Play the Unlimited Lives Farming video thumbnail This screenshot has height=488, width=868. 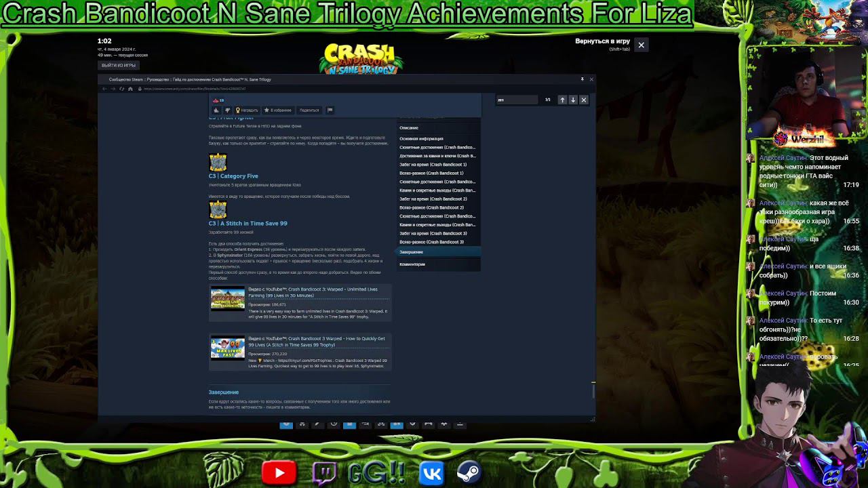point(227,298)
